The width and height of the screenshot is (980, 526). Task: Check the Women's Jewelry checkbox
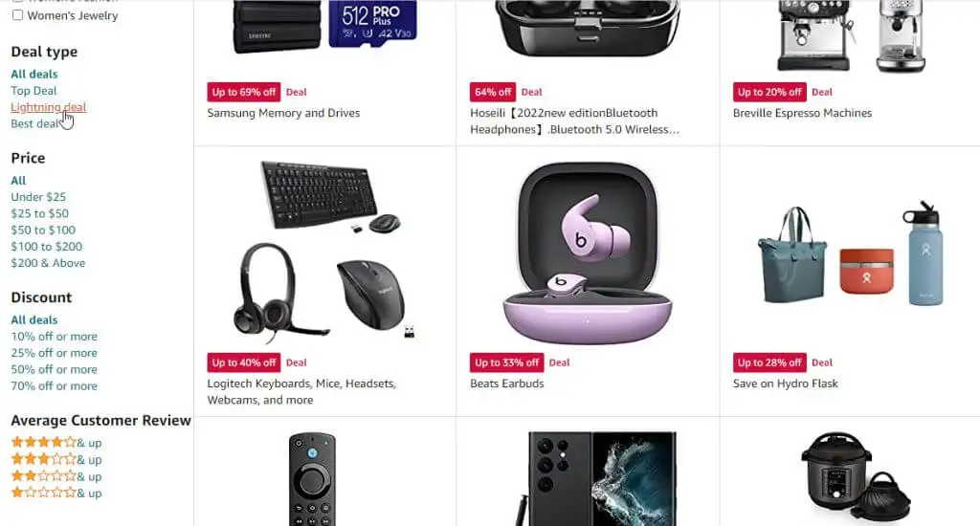17,14
